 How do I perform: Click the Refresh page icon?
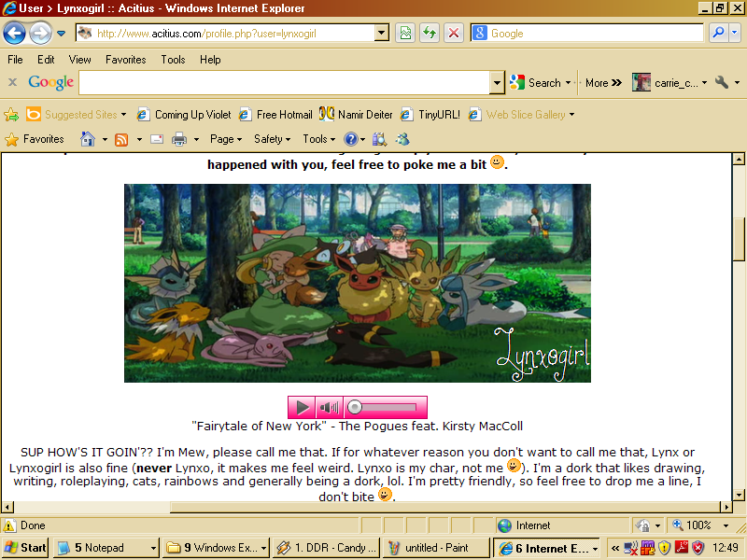pyautogui.click(x=430, y=34)
